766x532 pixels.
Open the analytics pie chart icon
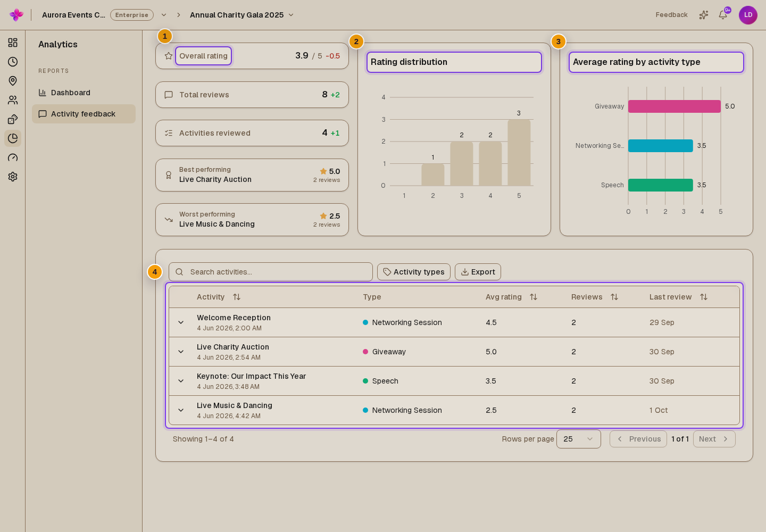(13, 138)
